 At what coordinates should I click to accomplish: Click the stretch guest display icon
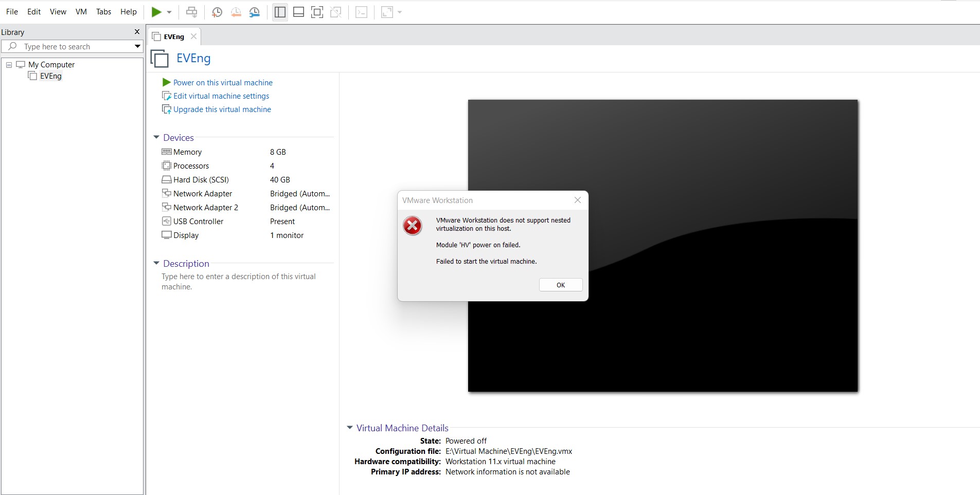click(387, 12)
